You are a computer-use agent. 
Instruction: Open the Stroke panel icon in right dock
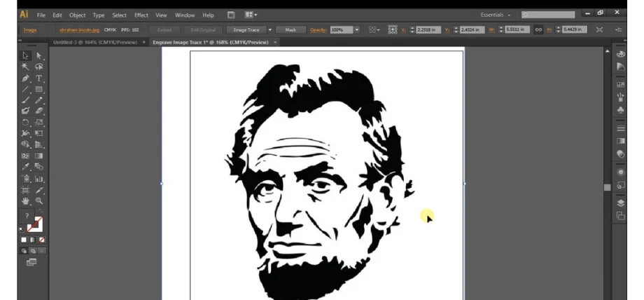click(x=621, y=128)
